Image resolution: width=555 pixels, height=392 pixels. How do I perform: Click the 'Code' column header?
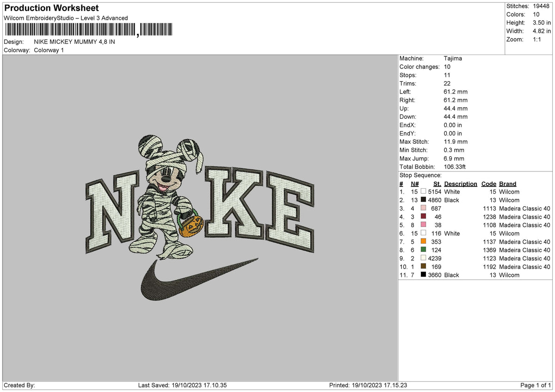pyautogui.click(x=488, y=184)
